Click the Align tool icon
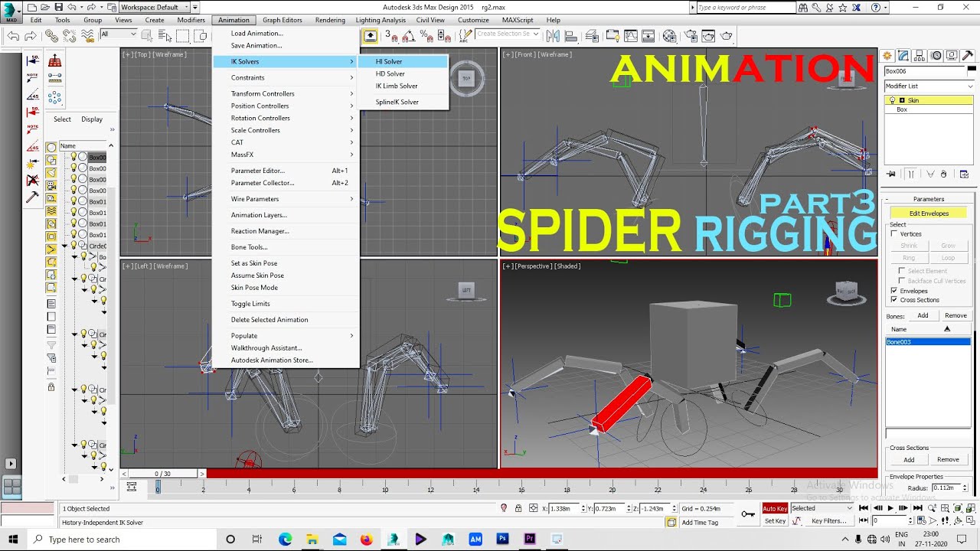This screenshot has height=551, width=980. click(570, 35)
